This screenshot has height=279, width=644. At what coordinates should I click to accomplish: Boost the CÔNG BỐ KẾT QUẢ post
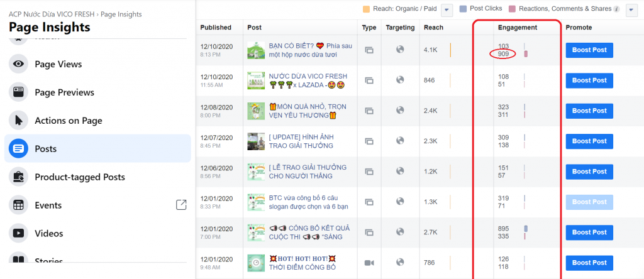click(x=589, y=232)
